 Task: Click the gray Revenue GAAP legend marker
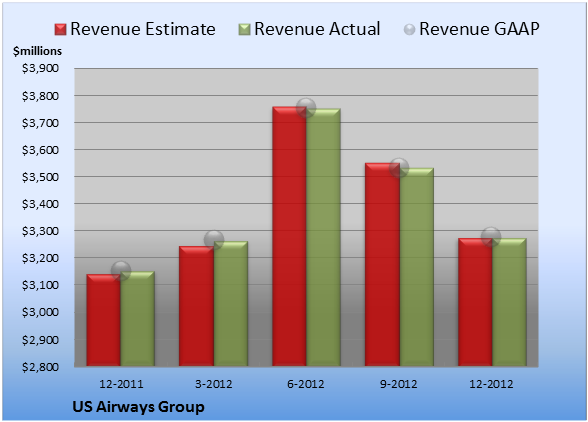410,29
